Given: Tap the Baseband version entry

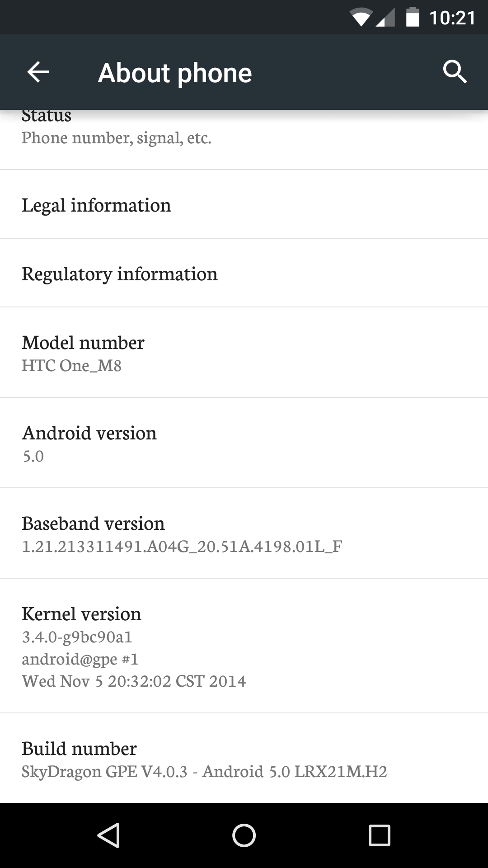Looking at the screenshot, I should tap(244, 533).
